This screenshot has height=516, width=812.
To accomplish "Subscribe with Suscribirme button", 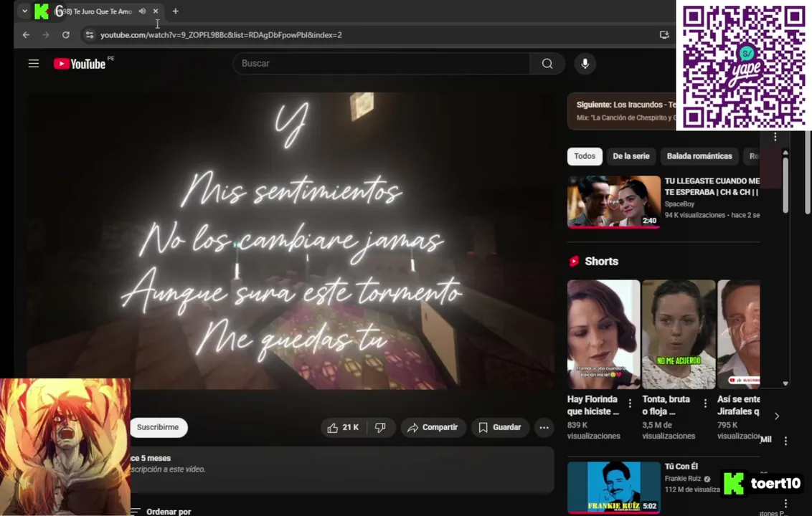I will click(x=158, y=428).
